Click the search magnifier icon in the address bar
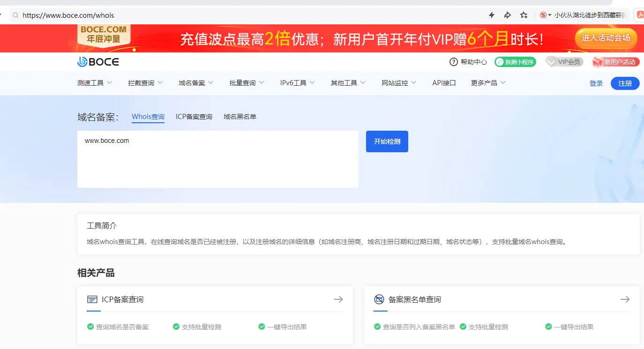Viewport: 644px width, 349px height. click(15, 15)
